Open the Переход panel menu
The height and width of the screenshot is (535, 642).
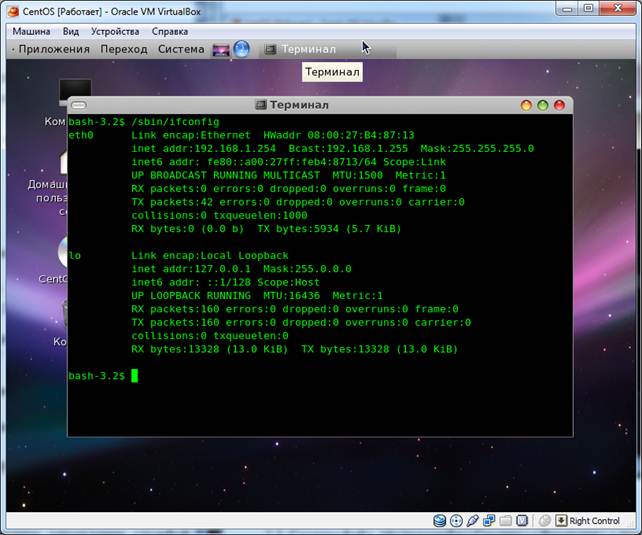click(124, 49)
